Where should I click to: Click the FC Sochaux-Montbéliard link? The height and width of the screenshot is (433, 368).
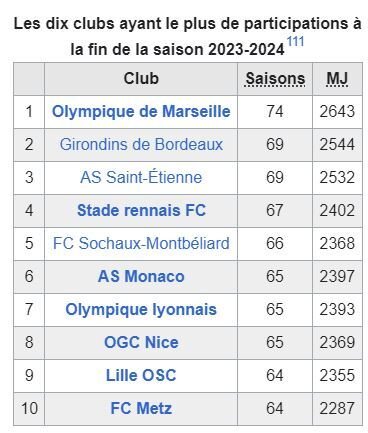pyautogui.click(x=141, y=243)
